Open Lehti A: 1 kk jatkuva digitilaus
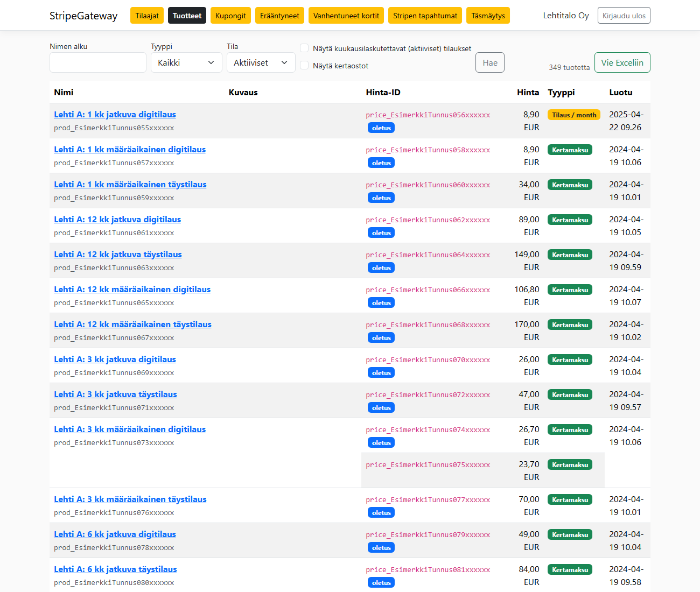Screen dimensions: 700x592 tap(115, 114)
